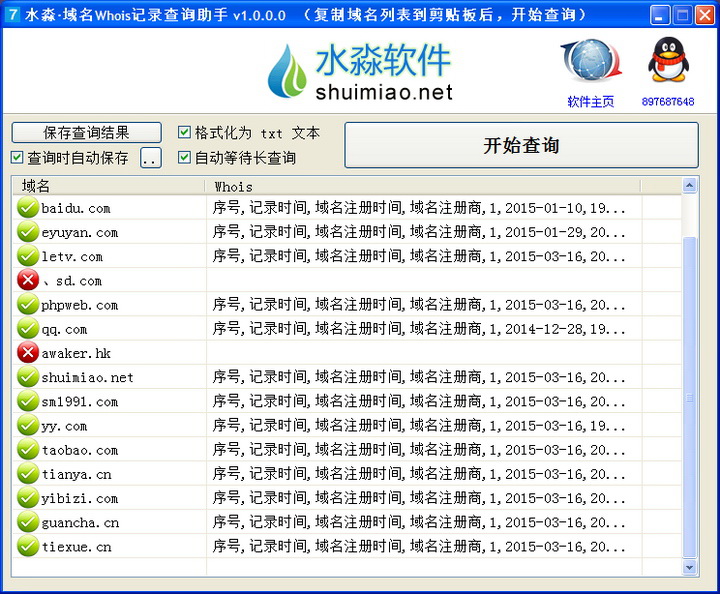
Task: Click red error icon beside 、sd.com
Action: (x=28, y=280)
